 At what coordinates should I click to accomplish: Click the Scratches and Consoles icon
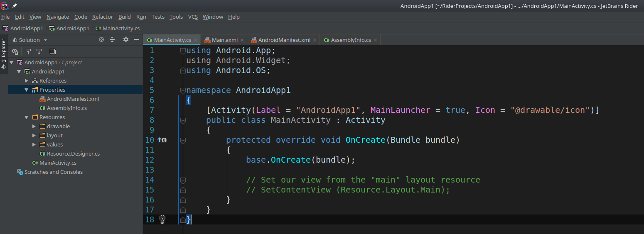click(20, 172)
